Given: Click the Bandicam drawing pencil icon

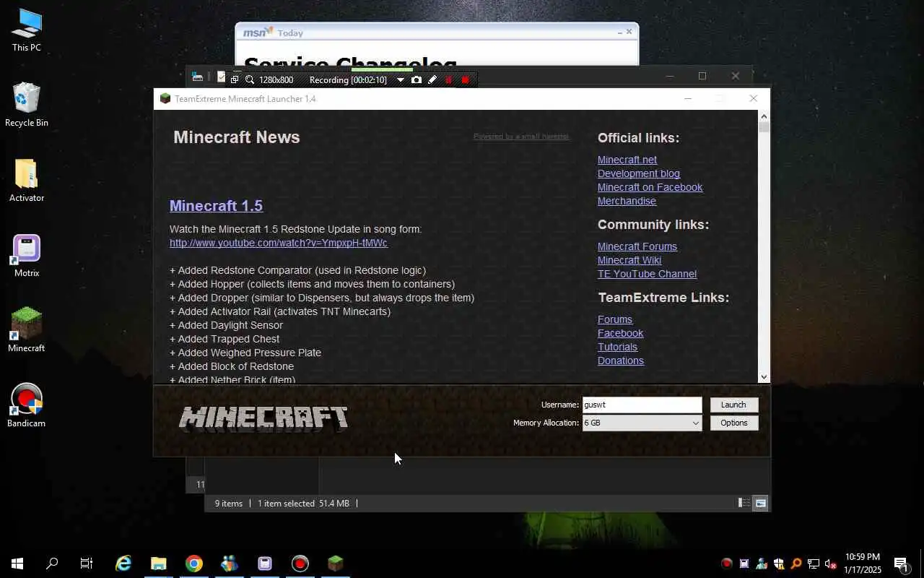Looking at the screenshot, I should (x=432, y=79).
